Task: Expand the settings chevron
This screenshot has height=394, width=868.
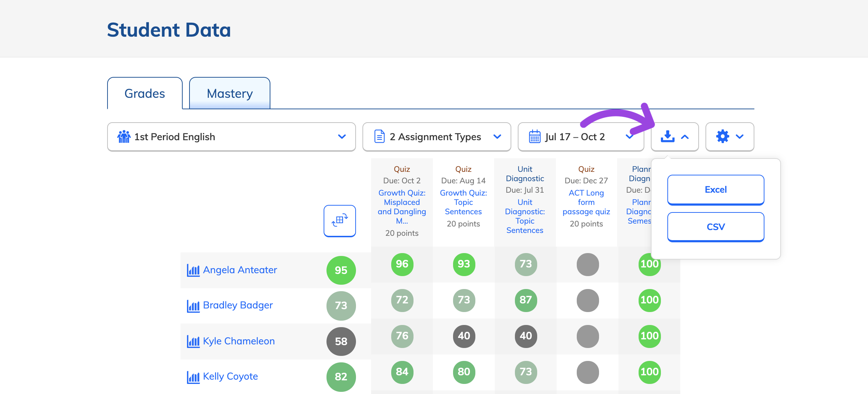Action: point(740,137)
